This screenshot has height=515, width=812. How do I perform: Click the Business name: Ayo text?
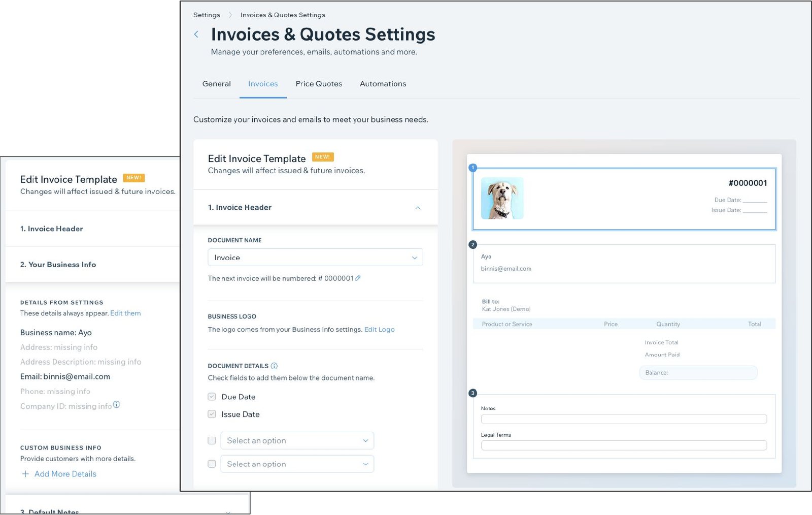tap(56, 333)
